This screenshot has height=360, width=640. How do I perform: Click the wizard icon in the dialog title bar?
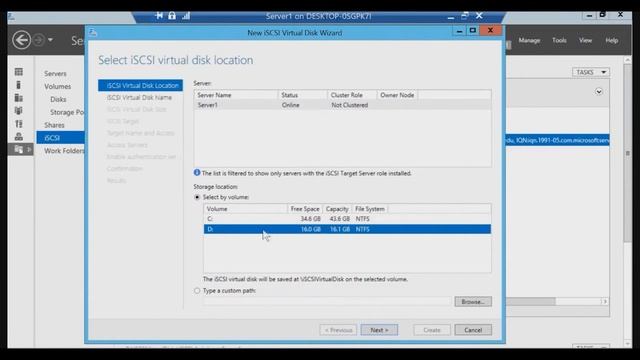tap(93, 32)
